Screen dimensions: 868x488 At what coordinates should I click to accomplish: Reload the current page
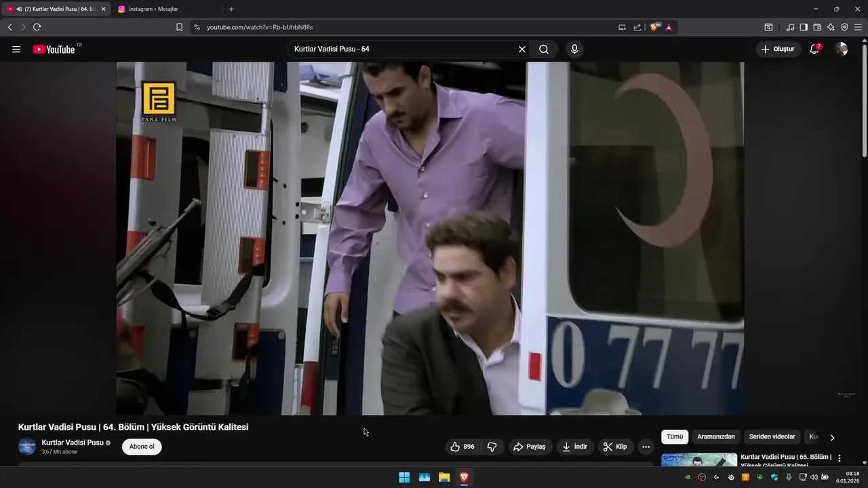[37, 27]
